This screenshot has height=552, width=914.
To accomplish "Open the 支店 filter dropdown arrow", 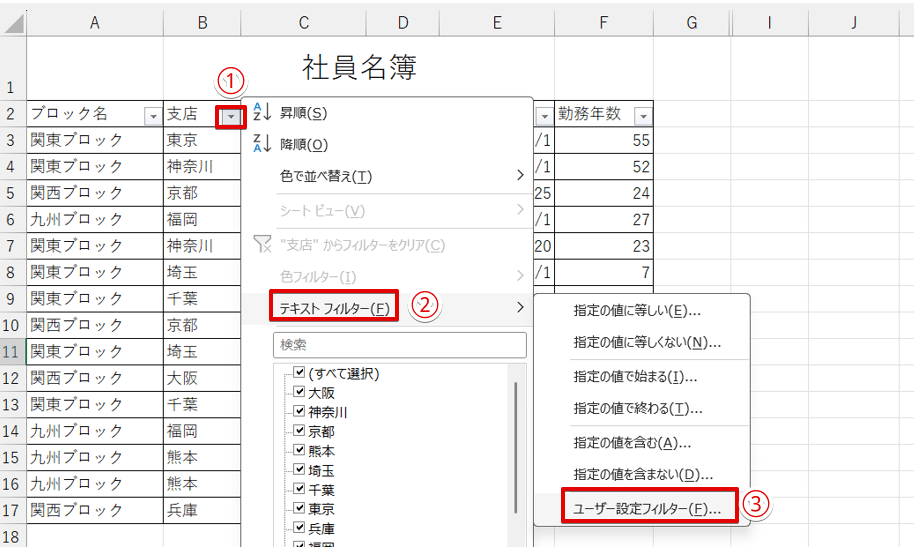I will pos(231,117).
